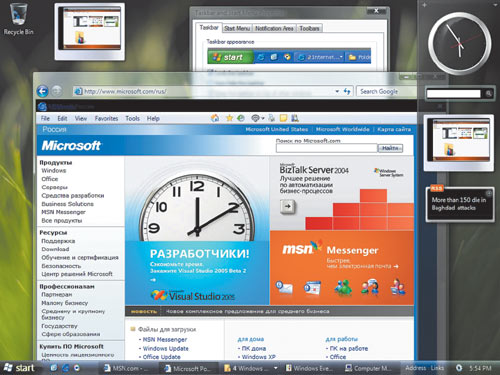This screenshot has width=500, height=375.
Task: Click the 5:54 PM taskbar clock
Action: point(480,368)
